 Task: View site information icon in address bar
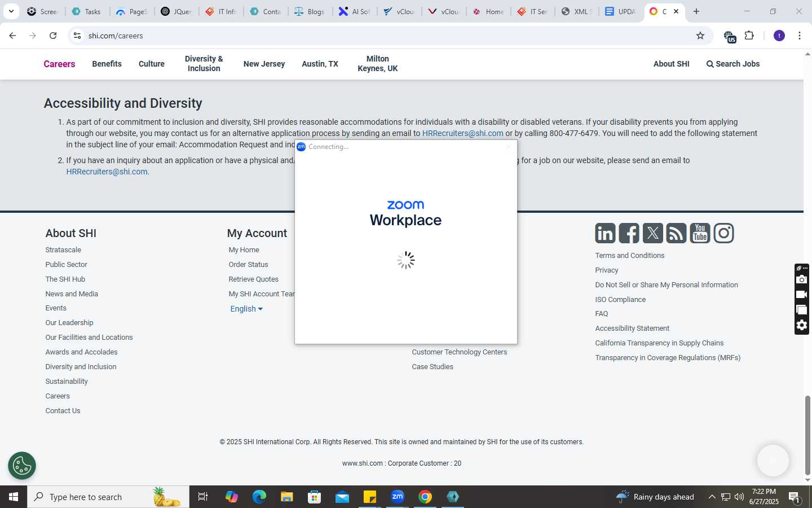[77, 36]
